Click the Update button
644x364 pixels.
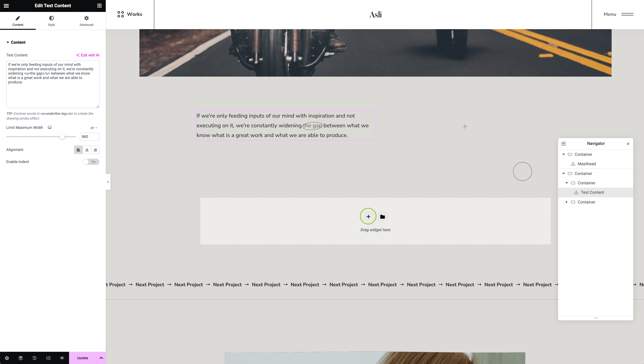coord(82,358)
